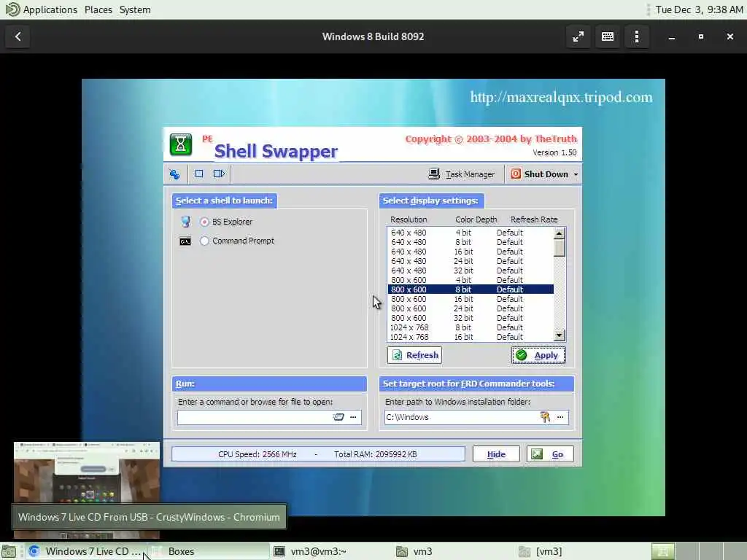Select 640 x 480 32 bit resolution row
This screenshot has height=560, width=747.
click(x=471, y=271)
